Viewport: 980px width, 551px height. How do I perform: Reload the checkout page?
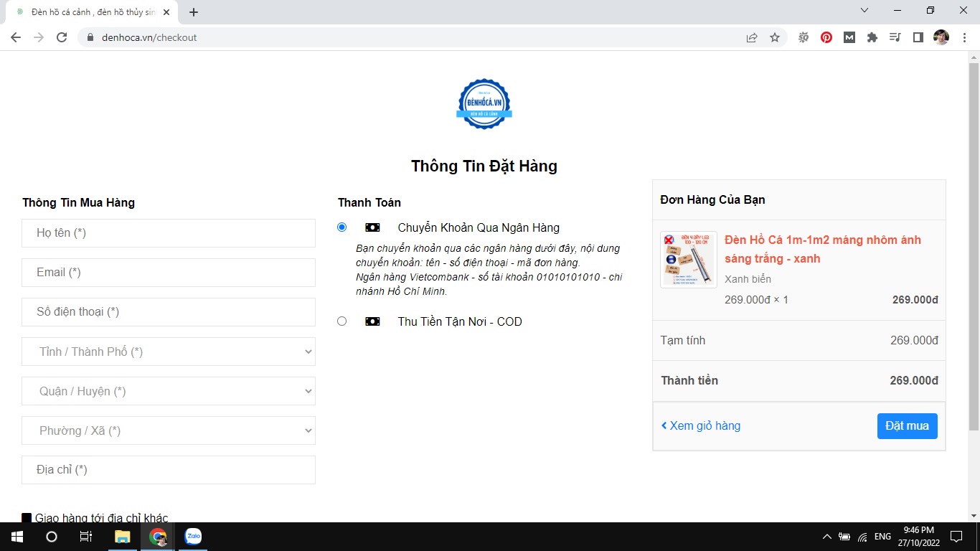tap(62, 37)
